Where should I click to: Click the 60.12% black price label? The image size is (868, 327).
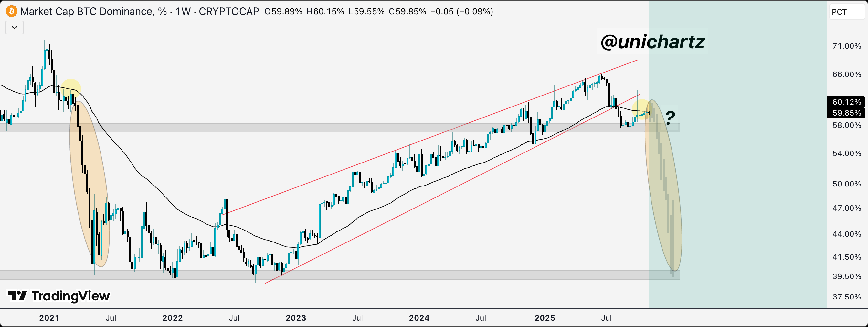[x=846, y=102]
